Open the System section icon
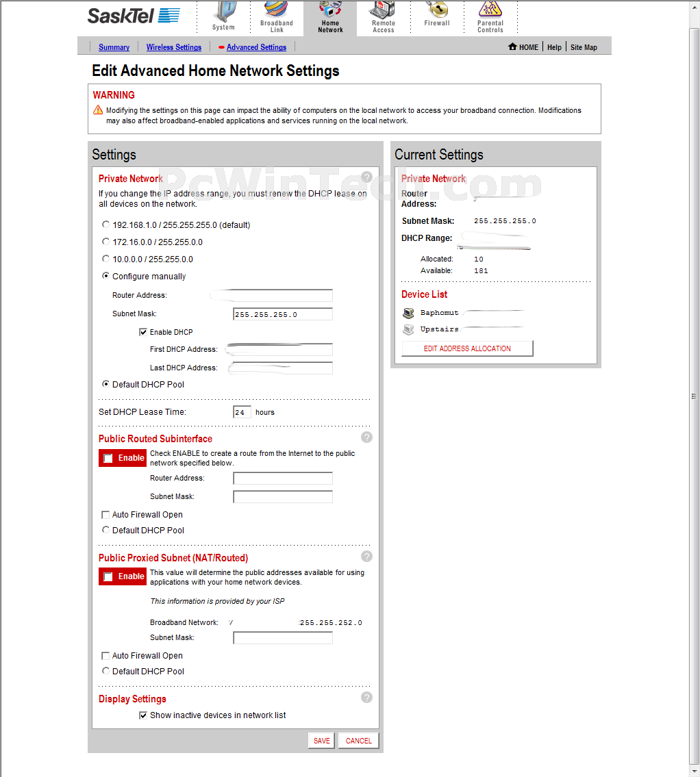700x777 pixels. click(x=223, y=11)
